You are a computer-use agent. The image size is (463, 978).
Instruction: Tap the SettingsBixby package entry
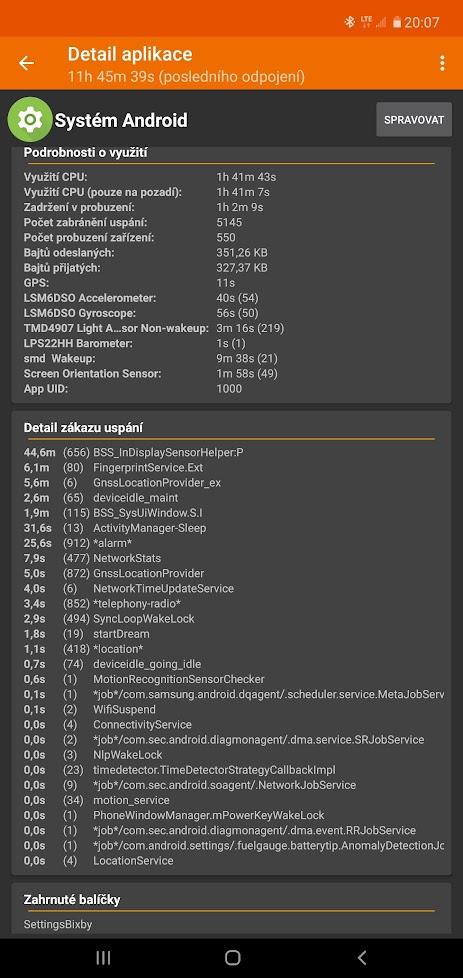58,924
